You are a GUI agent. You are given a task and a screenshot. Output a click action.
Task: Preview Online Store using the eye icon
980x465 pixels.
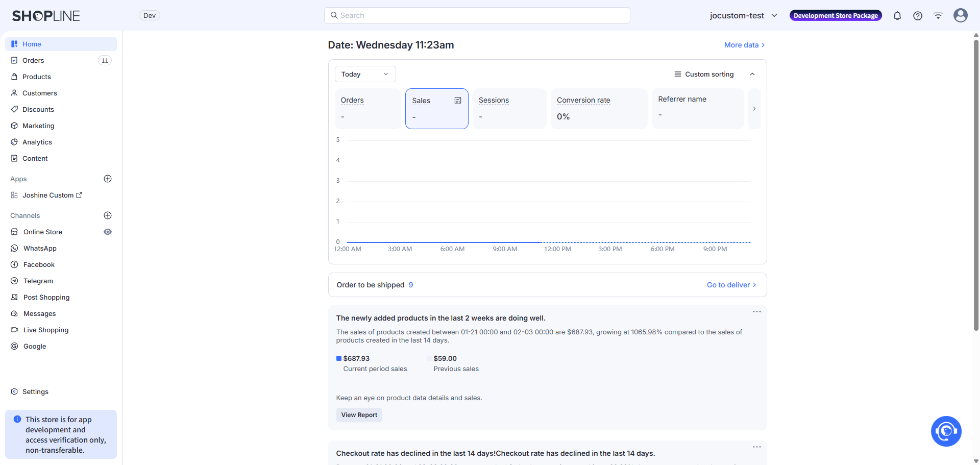tap(108, 232)
